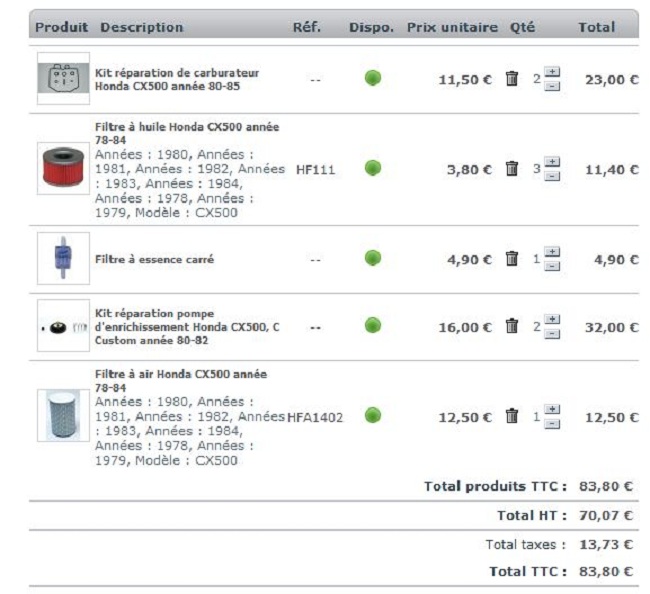Click the air filter product image
This screenshot has height=594, width=650.
pos(63,416)
